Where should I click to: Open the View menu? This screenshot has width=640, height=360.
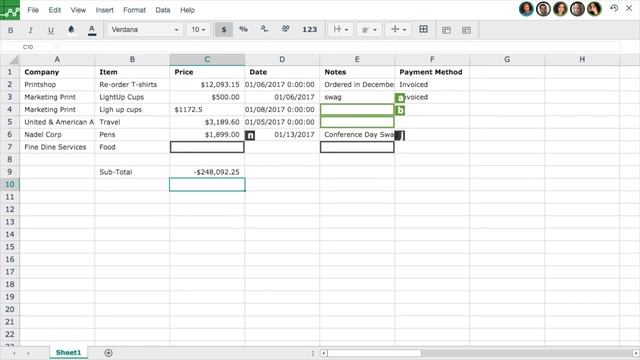tap(78, 10)
